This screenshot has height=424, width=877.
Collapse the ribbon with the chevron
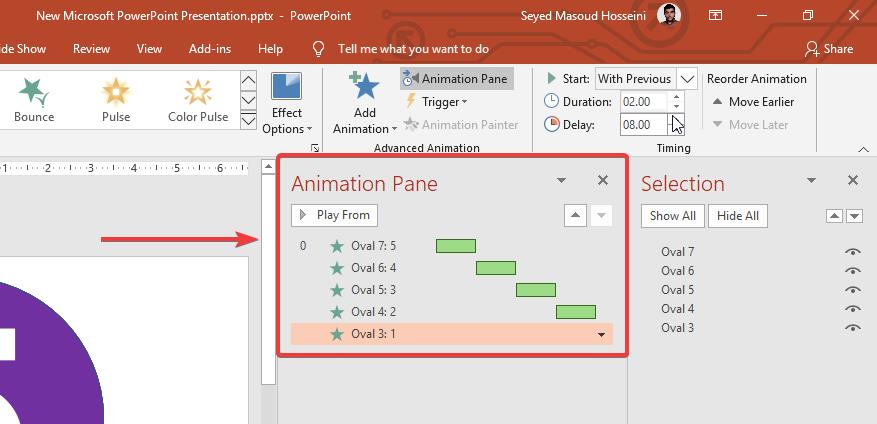point(863,149)
